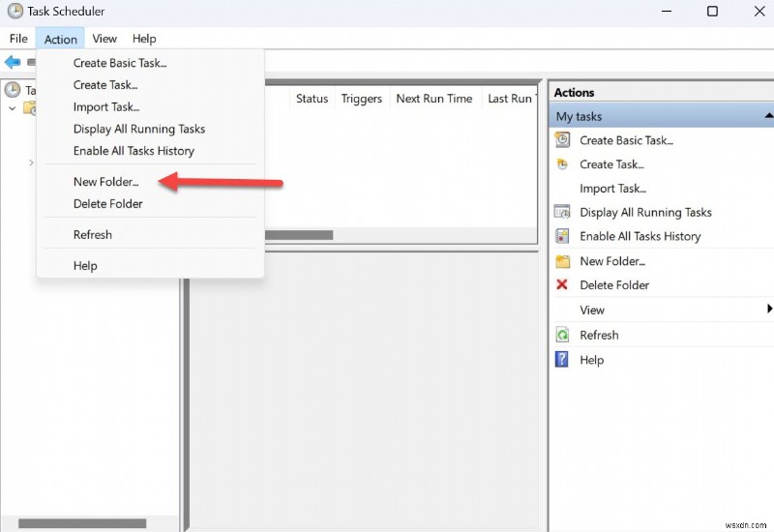Click the library folder icon in left tree
774x532 pixels.
coord(31,108)
